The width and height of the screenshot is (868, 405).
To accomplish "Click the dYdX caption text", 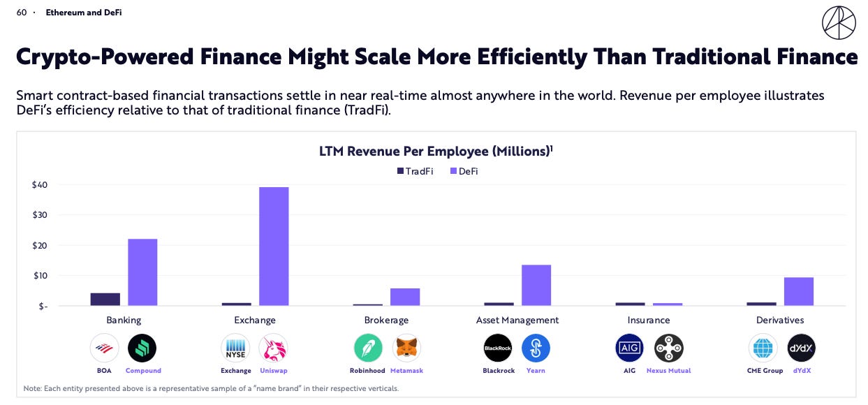I will point(802,371).
